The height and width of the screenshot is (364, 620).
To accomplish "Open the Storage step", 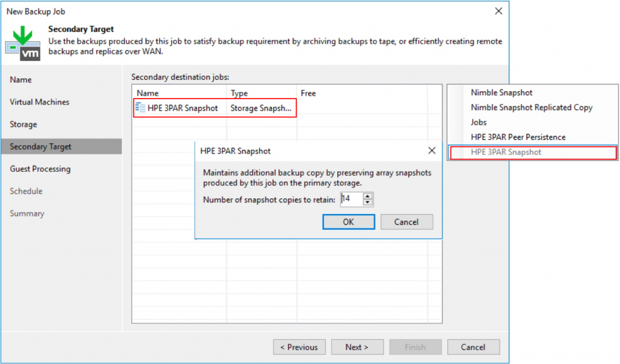I will (23, 124).
